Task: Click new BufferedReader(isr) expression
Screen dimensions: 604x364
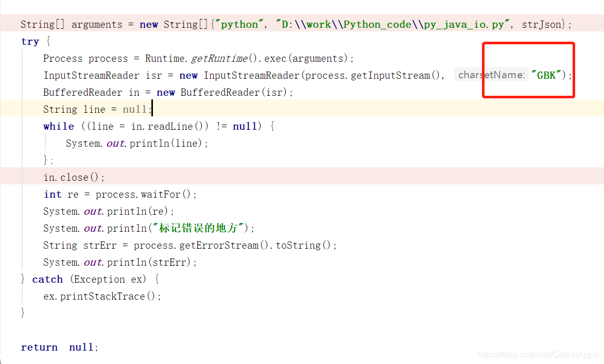Action: pyautogui.click(x=222, y=93)
